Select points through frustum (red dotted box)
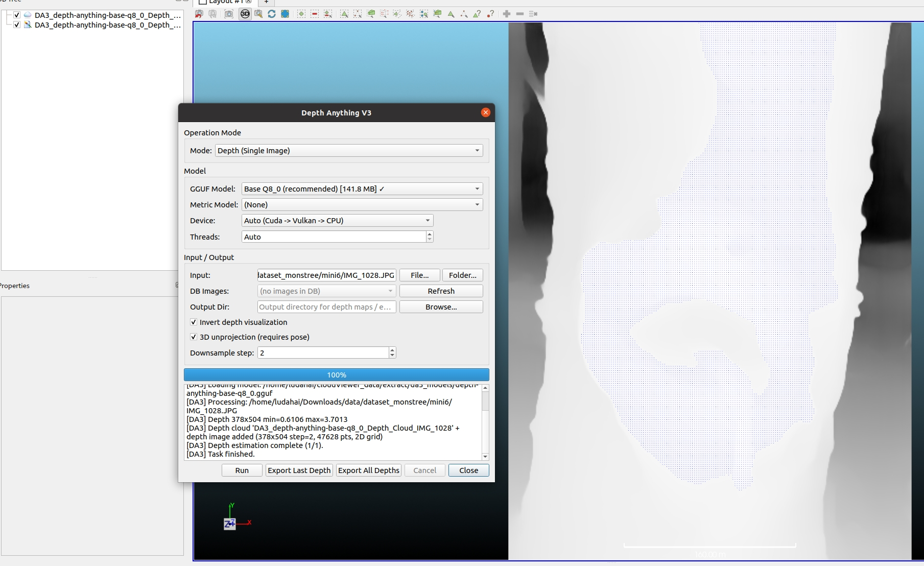Image resolution: width=924 pixels, height=566 pixels. [384, 14]
